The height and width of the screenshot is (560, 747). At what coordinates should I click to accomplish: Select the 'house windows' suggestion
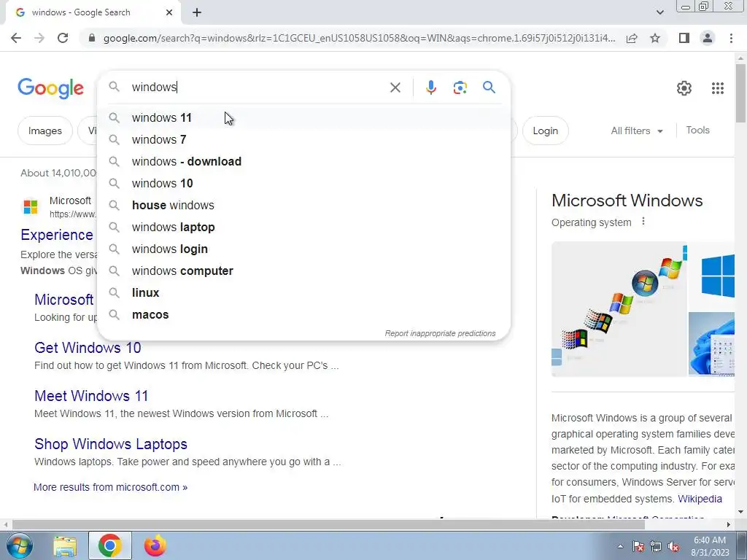303,205
